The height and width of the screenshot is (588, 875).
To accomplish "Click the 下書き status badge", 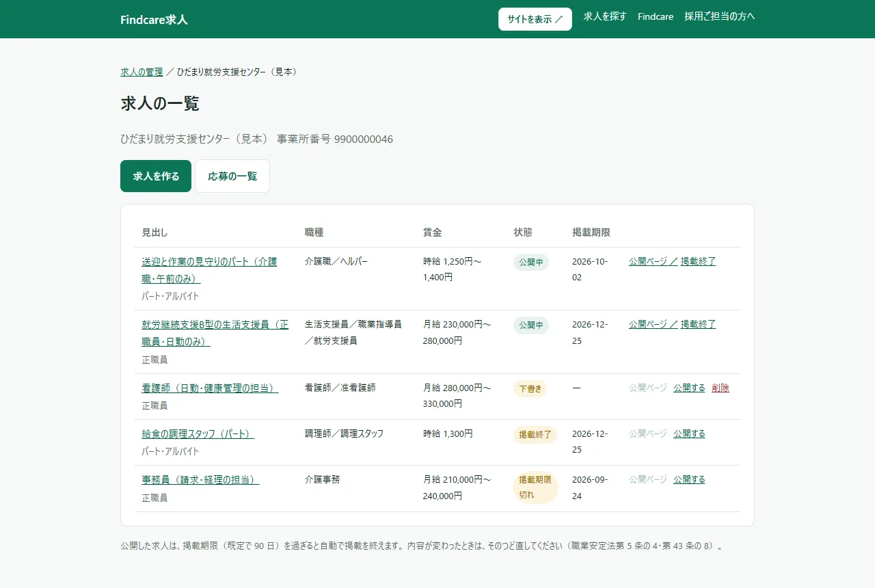I will click(530, 389).
